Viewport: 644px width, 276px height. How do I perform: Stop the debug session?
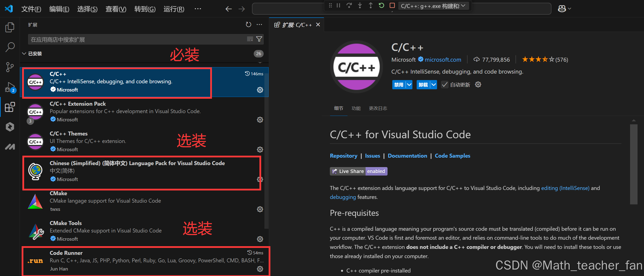point(392,5)
